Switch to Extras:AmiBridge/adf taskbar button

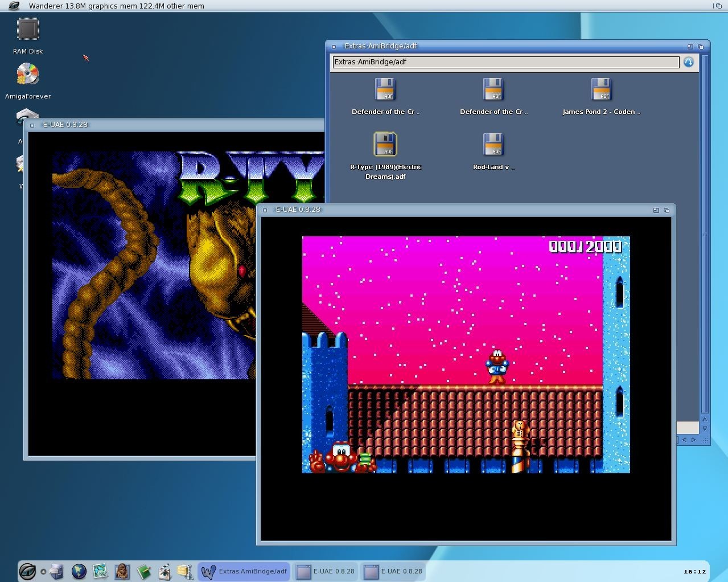click(x=244, y=571)
